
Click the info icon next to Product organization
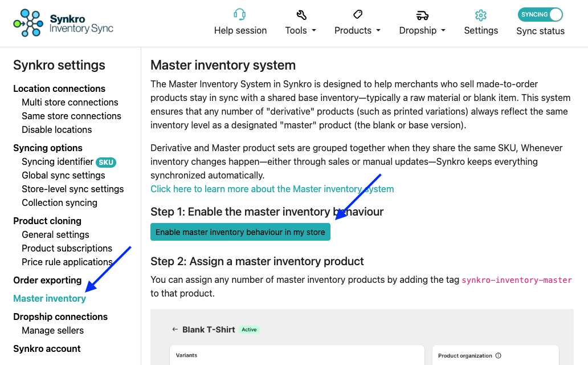coord(499,355)
